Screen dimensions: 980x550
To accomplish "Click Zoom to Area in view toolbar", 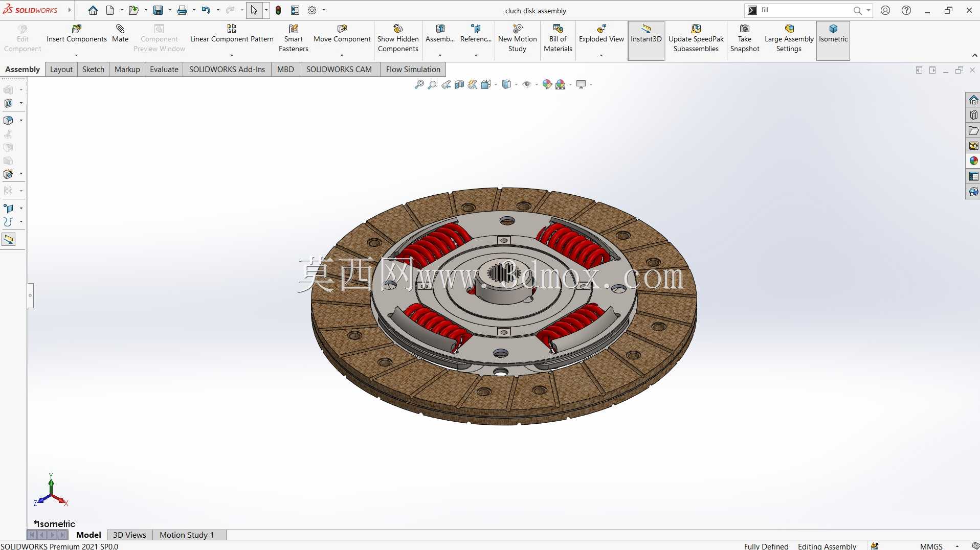I will pos(433,84).
